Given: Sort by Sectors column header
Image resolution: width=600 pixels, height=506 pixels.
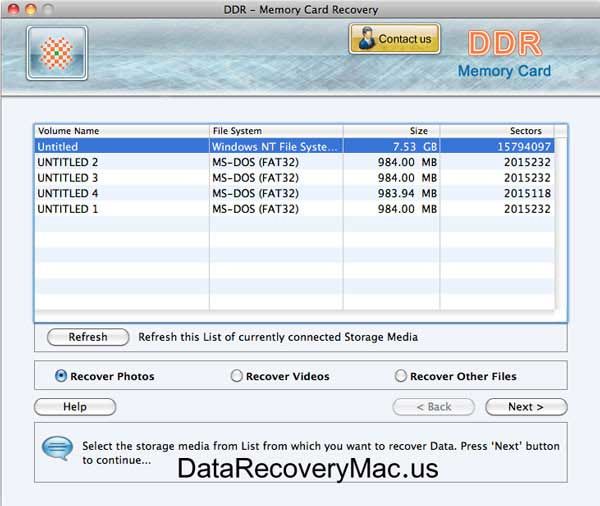Looking at the screenshot, I should point(497,131).
